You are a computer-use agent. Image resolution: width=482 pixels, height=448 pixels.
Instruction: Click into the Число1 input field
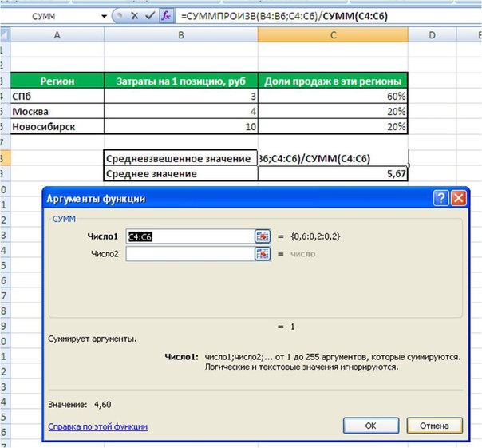[x=188, y=236]
